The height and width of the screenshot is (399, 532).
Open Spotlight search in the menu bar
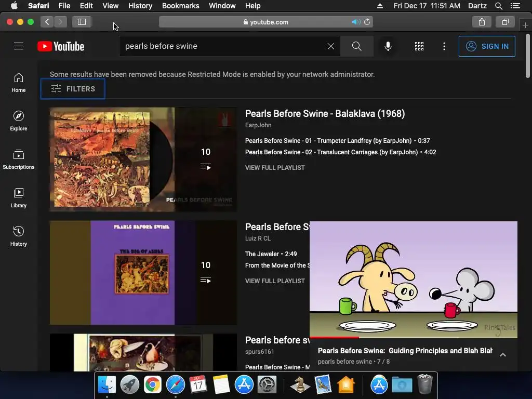(x=498, y=6)
